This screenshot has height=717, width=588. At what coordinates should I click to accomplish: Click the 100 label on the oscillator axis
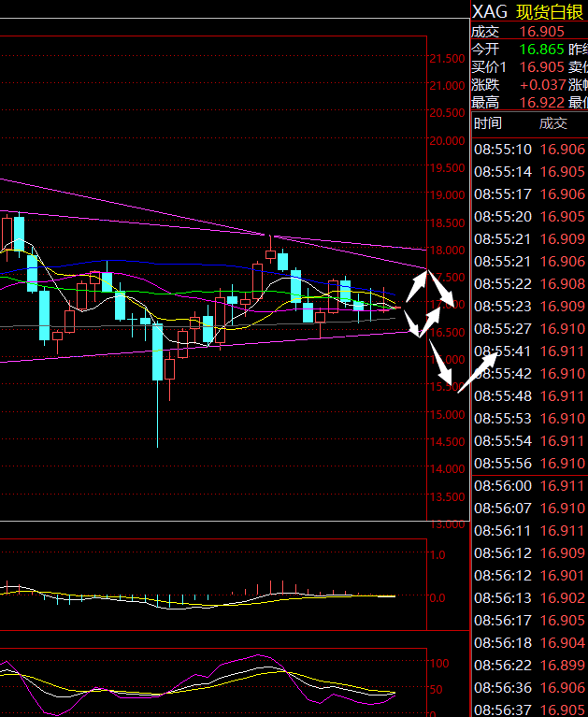(x=439, y=664)
